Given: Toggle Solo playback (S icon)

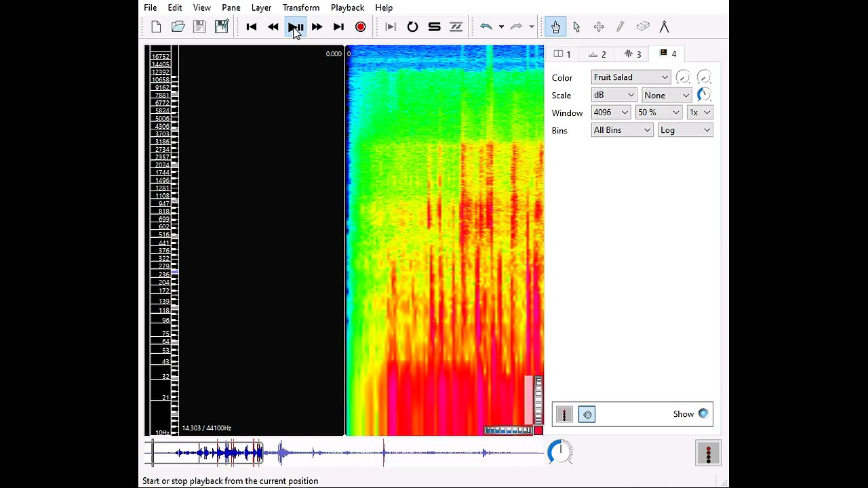Looking at the screenshot, I should pyautogui.click(x=434, y=27).
